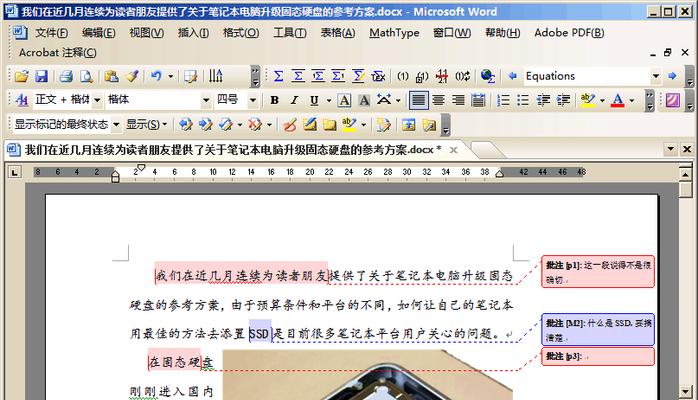Open 显示标记的最终状态 dropdown
Image resolution: width=698 pixels, height=400 pixels.
[116, 125]
